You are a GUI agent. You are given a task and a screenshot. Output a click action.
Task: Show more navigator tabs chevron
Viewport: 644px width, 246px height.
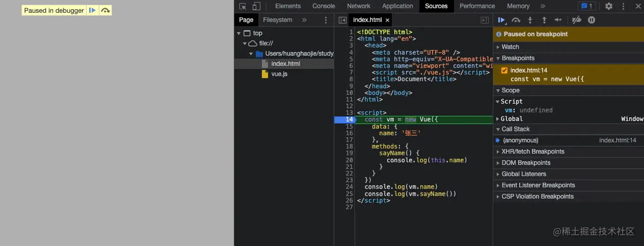(x=304, y=20)
